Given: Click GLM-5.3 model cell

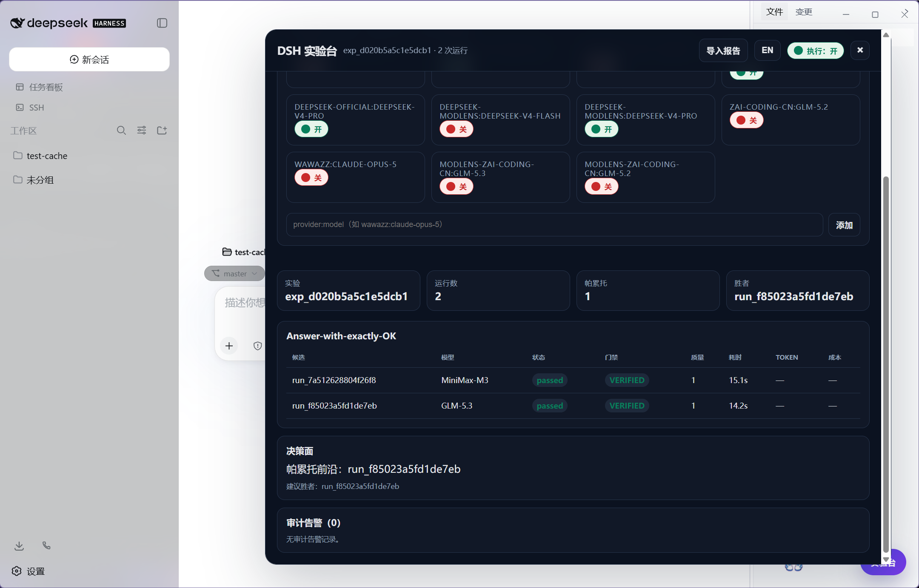Looking at the screenshot, I should click(x=457, y=406).
